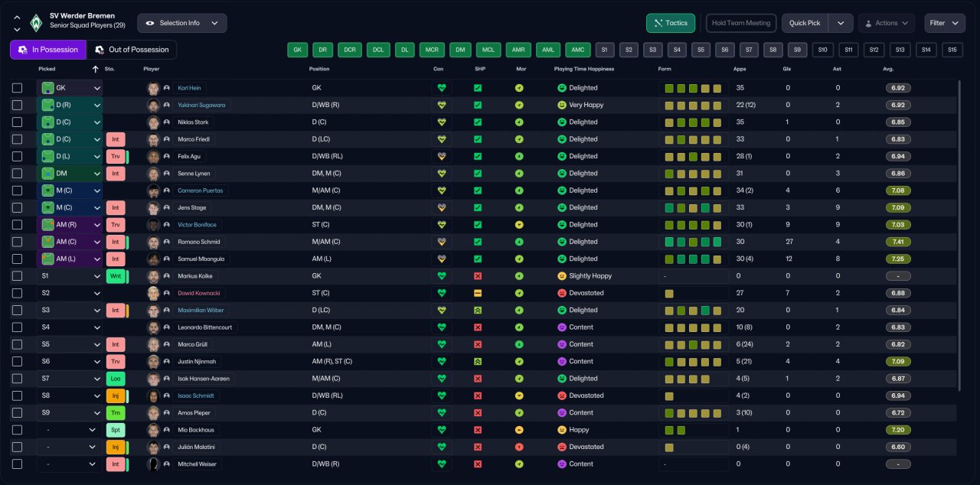Click Jens Stage's form color squares

693,207
